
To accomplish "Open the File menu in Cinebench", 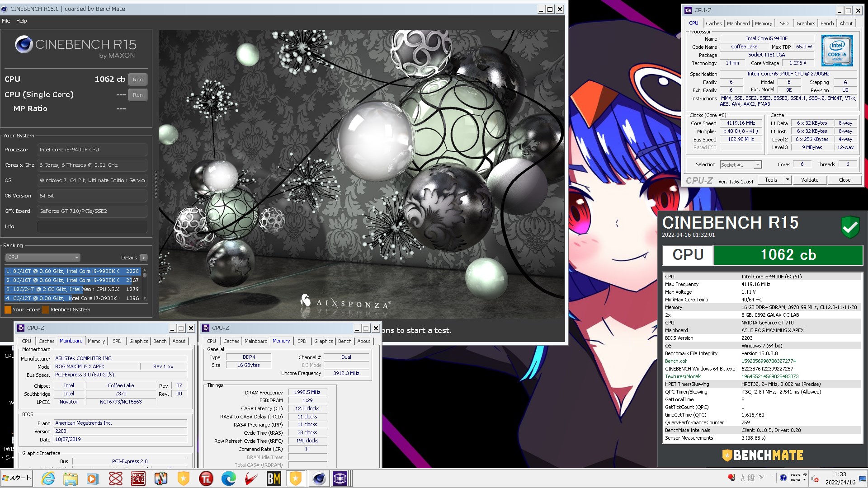I will [6, 21].
